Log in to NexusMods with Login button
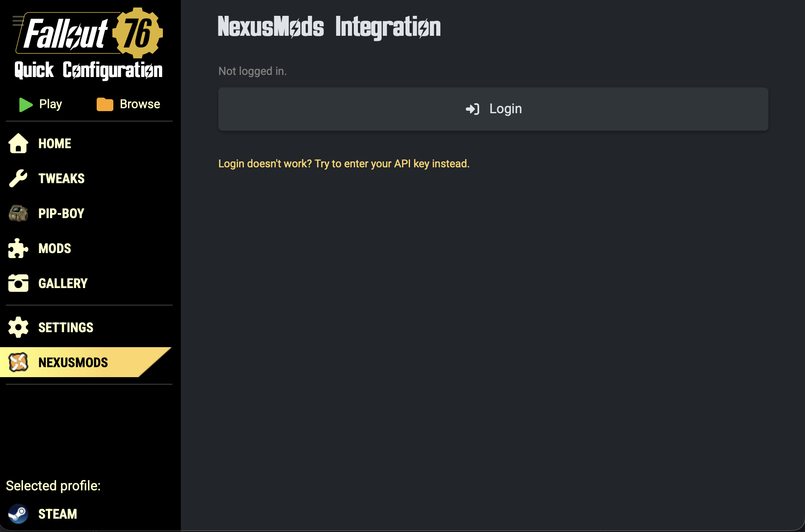 point(493,109)
